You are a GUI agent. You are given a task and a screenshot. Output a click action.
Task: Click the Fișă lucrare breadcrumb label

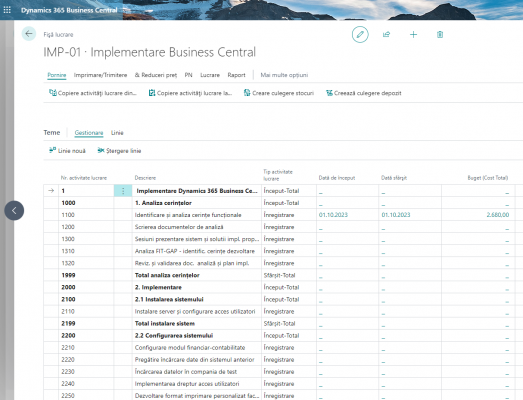point(58,34)
